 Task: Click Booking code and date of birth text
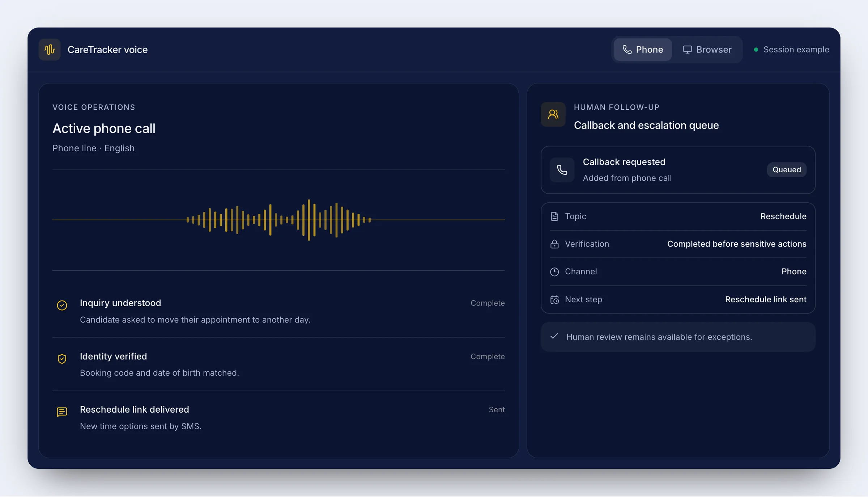tap(159, 373)
